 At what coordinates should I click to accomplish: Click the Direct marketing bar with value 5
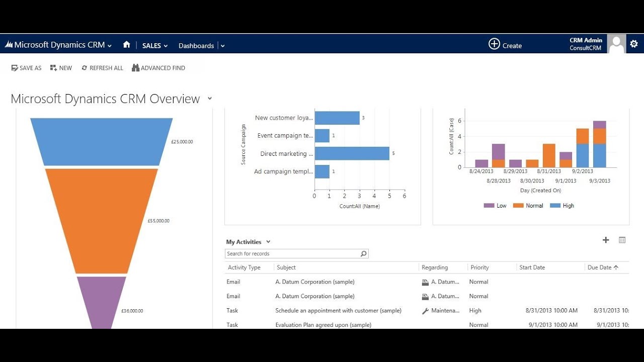[x=352, y=153]
